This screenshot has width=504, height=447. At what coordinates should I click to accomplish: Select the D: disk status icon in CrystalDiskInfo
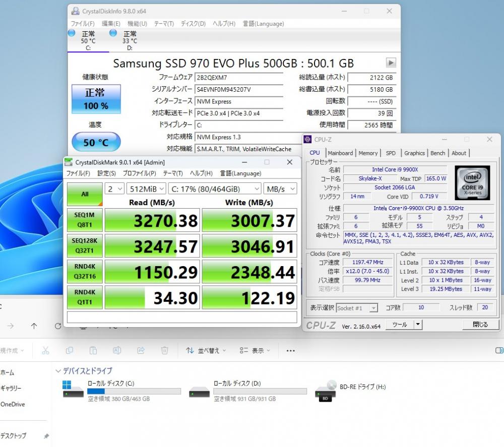pyautogui.click(x=113, y=33)
